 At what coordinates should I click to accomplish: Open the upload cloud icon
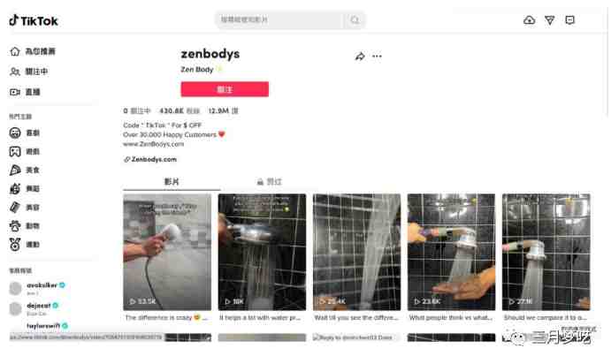[x=529, y=19]
